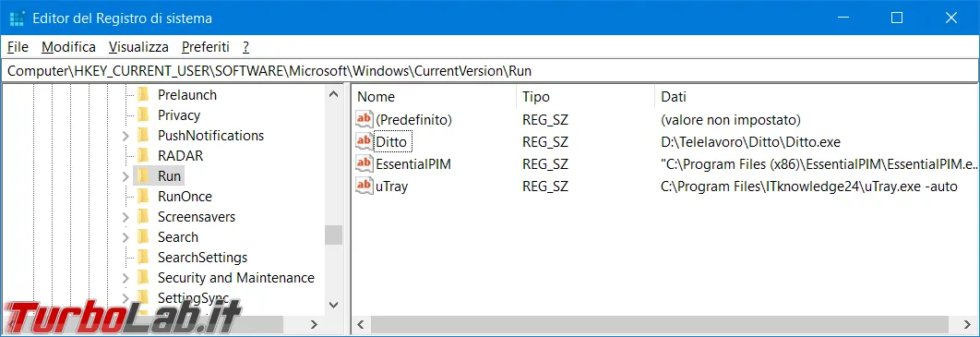The image size is (980, 337).
Task: Expand the SettingSync key
Action: pyautogui.click(x=125, y=297)
